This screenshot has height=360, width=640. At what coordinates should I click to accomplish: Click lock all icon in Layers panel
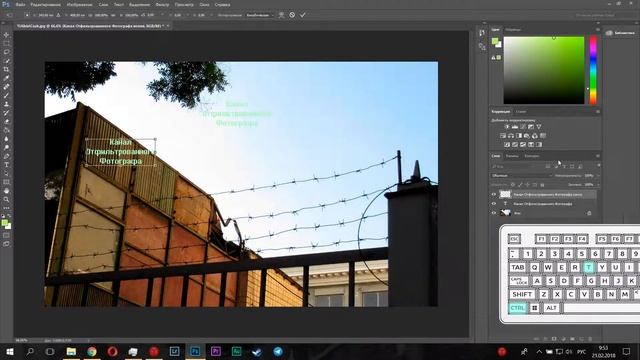tap(542, 185)
